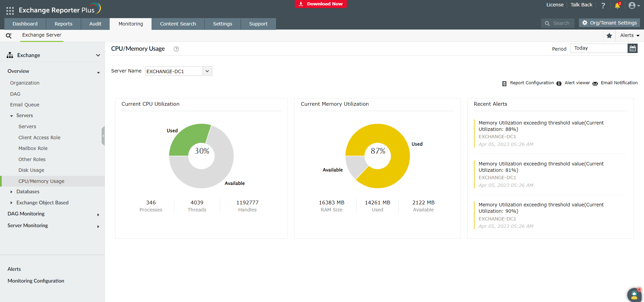Open the DAG overview item
This screenshot has width=644, height=302.
click(x=15, y=94)
